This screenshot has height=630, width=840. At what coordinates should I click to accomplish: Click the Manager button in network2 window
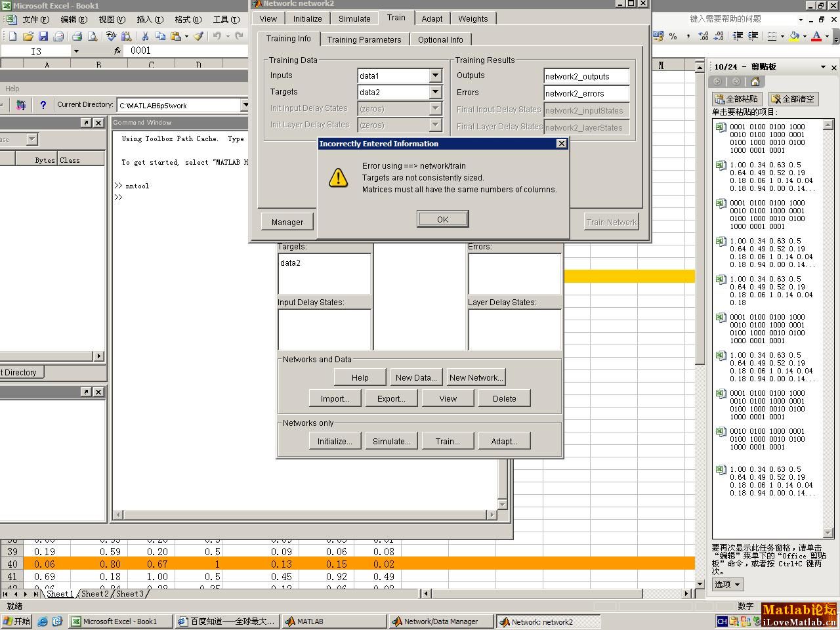[287, 222]
